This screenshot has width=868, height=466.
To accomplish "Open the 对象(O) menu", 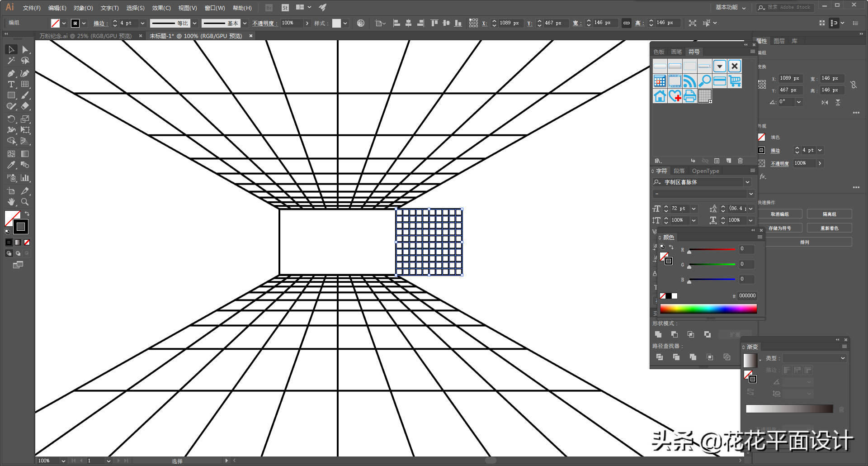I will click(x=83, y=8).
